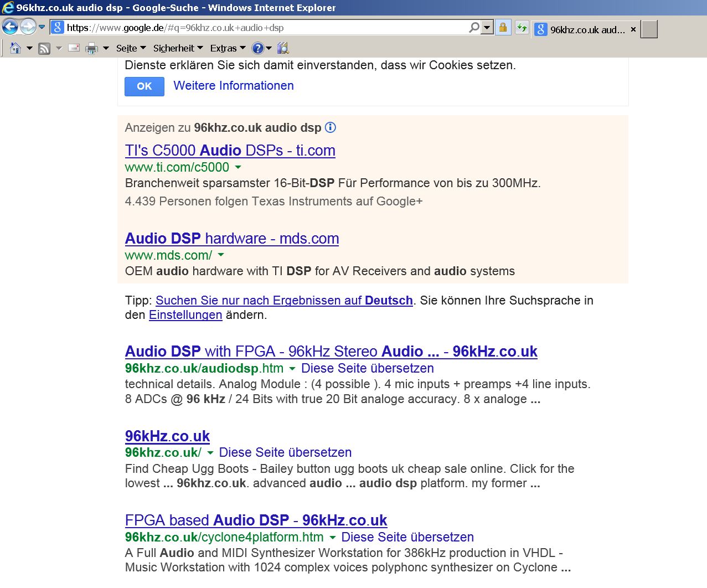Click the green URL www.mds.com/
This screenshot has height=588, width=707.
[x=168, y=255]
